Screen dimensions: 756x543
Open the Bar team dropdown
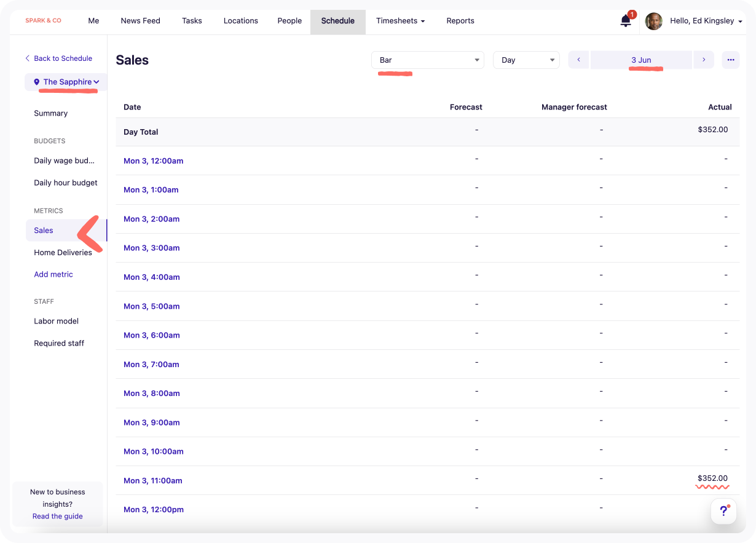(428, 60)
